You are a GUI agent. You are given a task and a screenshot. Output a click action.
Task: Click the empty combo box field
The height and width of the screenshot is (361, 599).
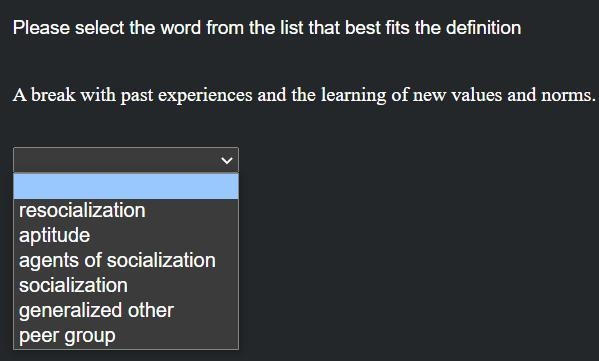point(126,160)
